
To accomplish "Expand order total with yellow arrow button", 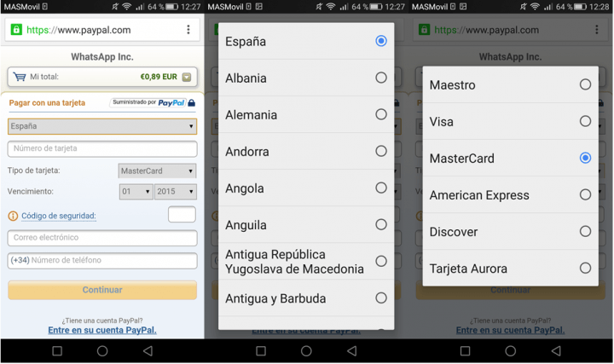I will 186,77.
